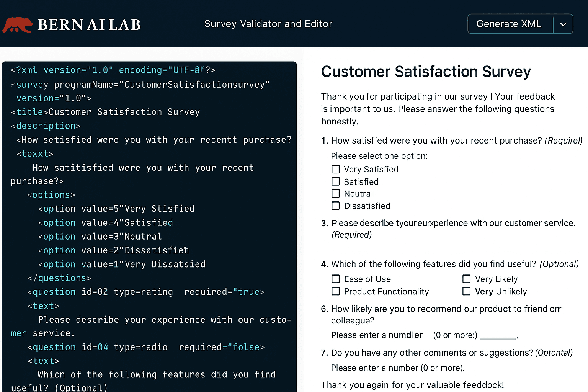This screenshot has width=588, height=392.
Task: Tick the Very Unlikely checkbox
Action: [467, 291]
